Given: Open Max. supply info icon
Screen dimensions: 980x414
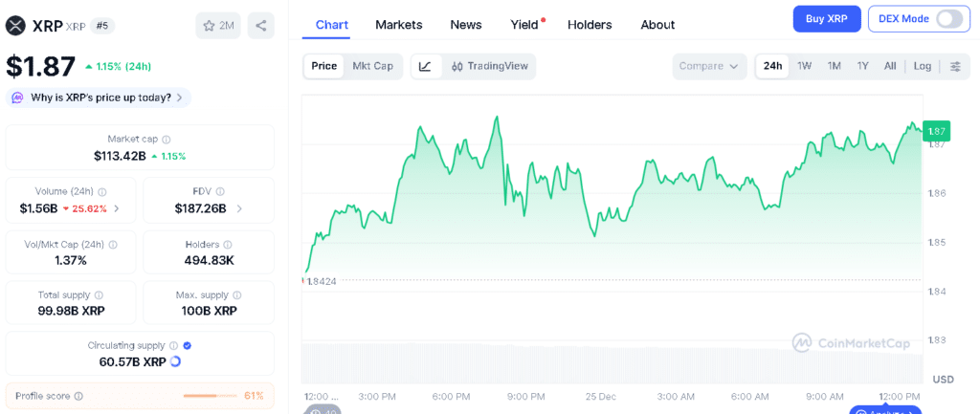Looking at the screenshot, I should pos(237,295).
